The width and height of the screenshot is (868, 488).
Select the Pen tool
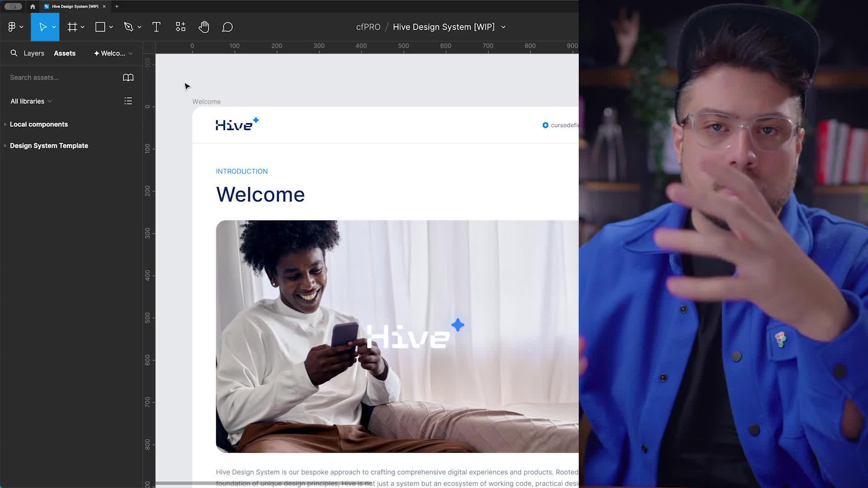tap(129, 27)
